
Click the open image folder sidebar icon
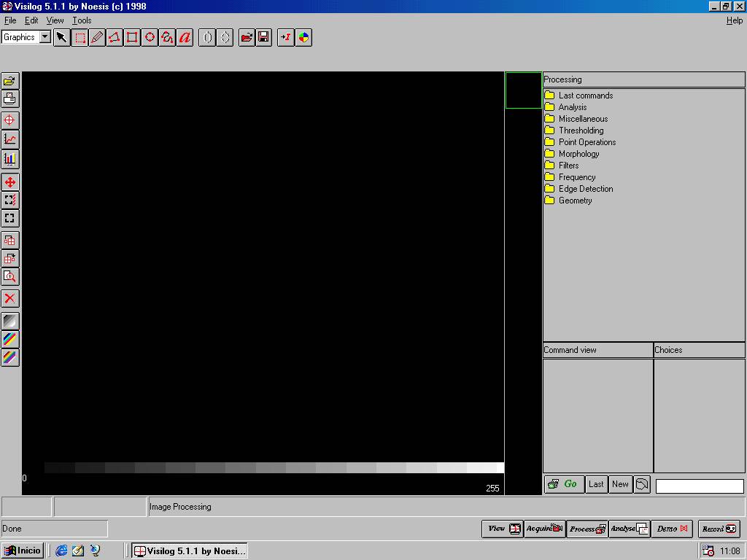point(10,81)
